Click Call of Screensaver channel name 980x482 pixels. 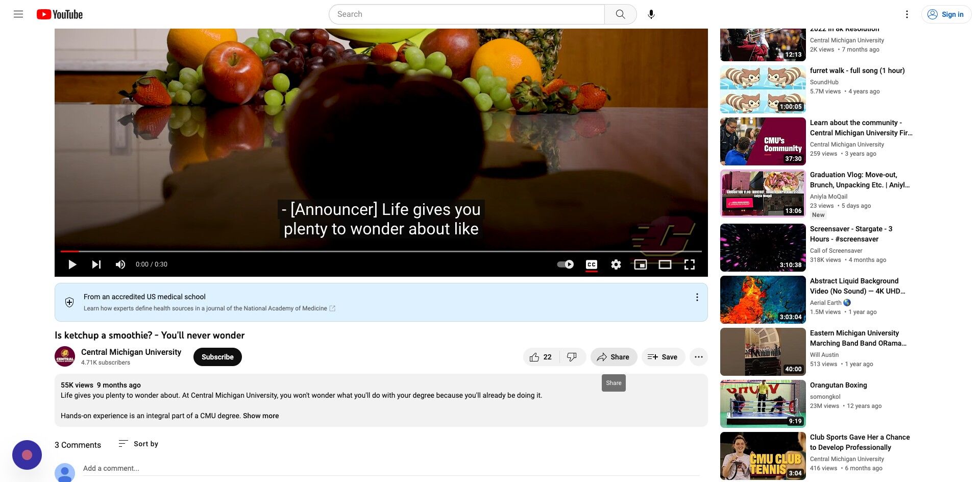click(836, 251)
